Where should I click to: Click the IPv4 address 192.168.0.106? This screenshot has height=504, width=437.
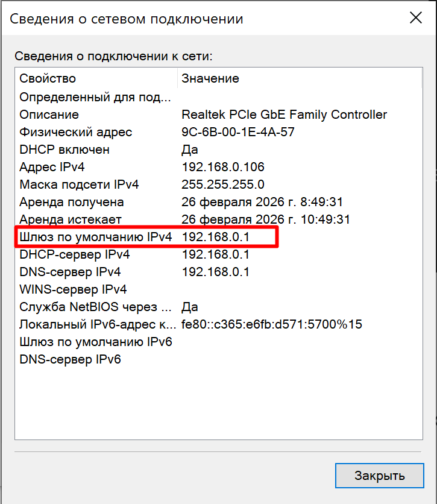pyautogui.click(x=223, y=167)
